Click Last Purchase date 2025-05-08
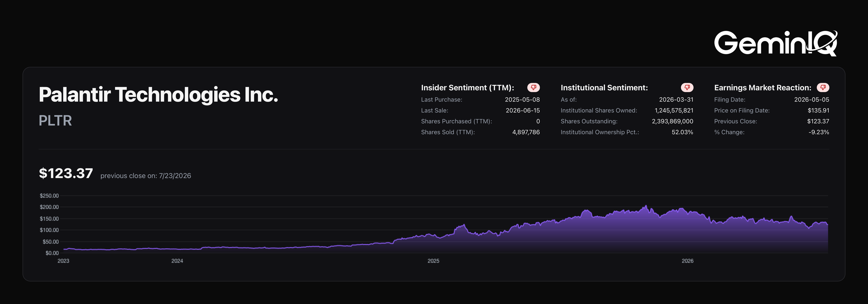Viewport: 868px width, 304px height. (x=522, y=99)
